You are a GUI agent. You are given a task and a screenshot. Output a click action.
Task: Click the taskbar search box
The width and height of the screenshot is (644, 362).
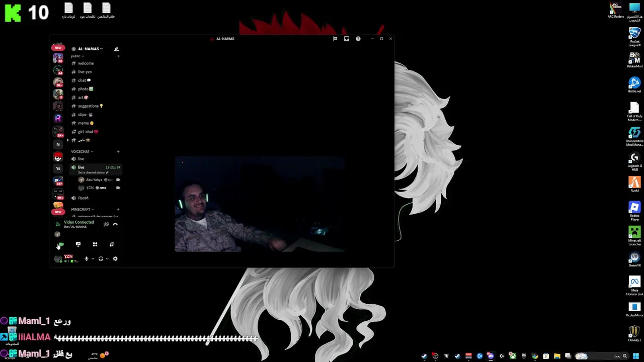click(x=601, y=356)
